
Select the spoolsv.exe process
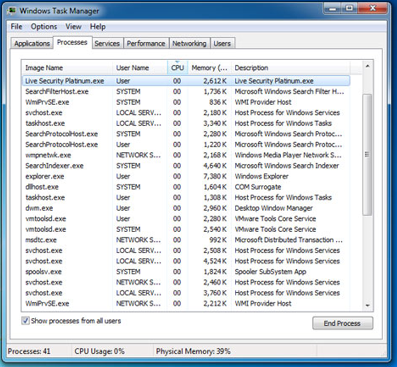pos(186,272)
